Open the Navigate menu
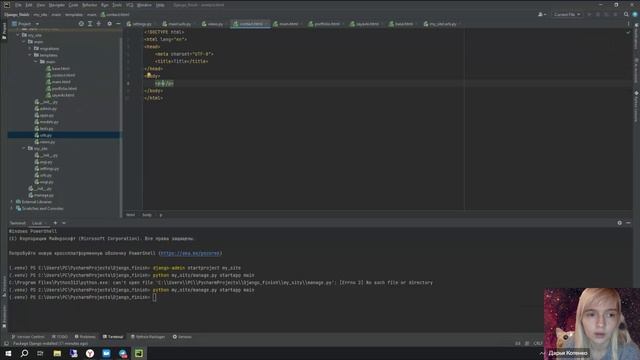This screenshot has height=360, width=640. pyautogui.click(x=57, y=5)
